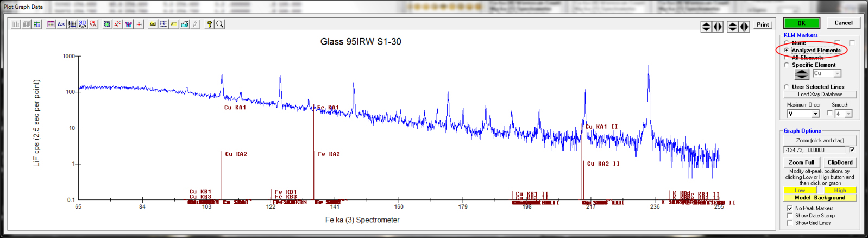This screenshot has height=238, width=868.
Task: Expand the Smooth value dropdown
Action: tap(848, 114)
